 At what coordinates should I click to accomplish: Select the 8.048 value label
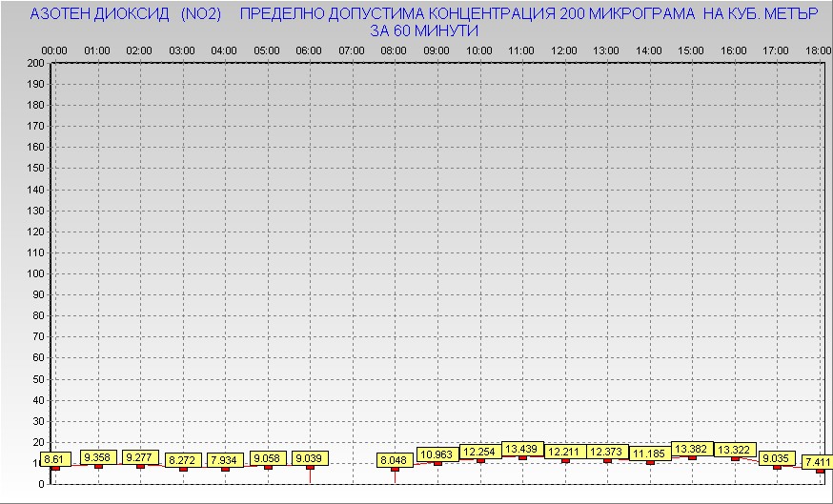(x=395, y=460)
